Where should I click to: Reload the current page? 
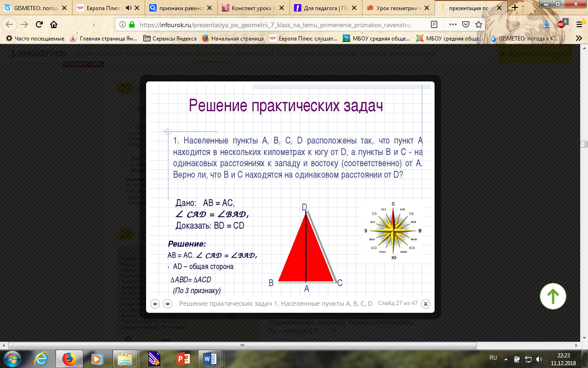pos(39,24)
